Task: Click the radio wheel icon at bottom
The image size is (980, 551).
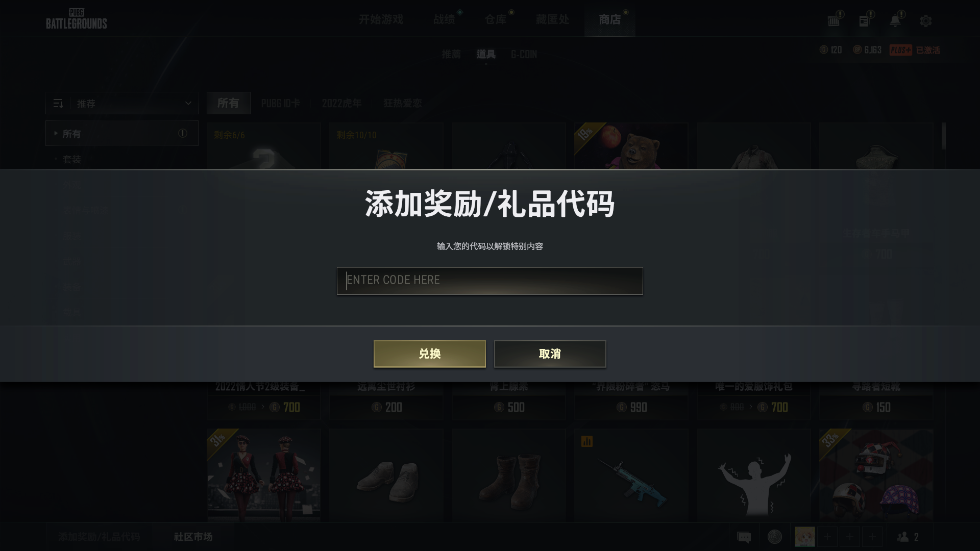Action: click(774, 537)
